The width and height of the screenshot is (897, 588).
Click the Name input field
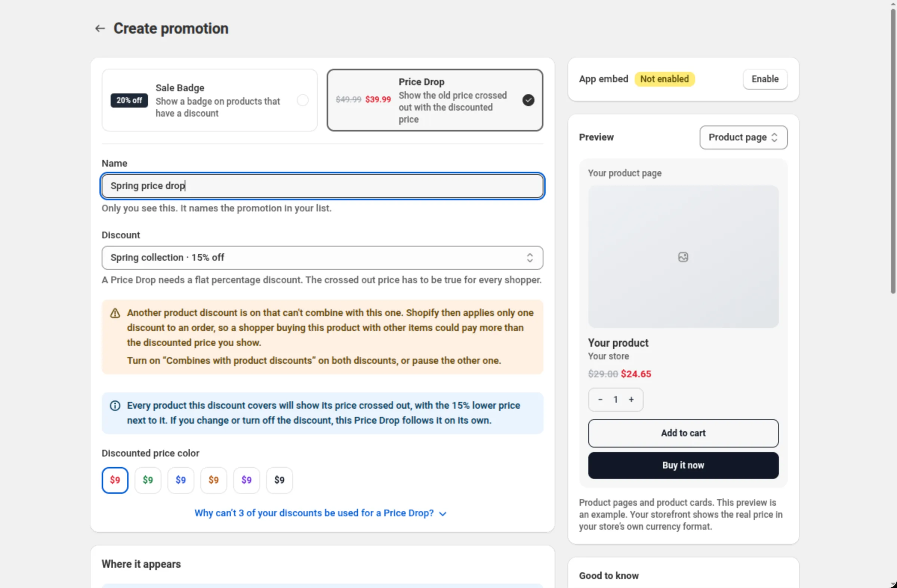(x=322, y=186)
